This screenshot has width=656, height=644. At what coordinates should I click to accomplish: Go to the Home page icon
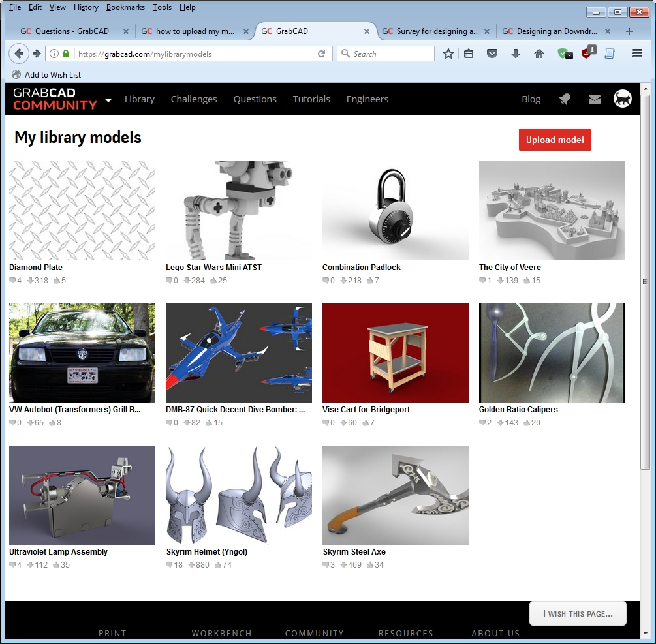(539, 54)
